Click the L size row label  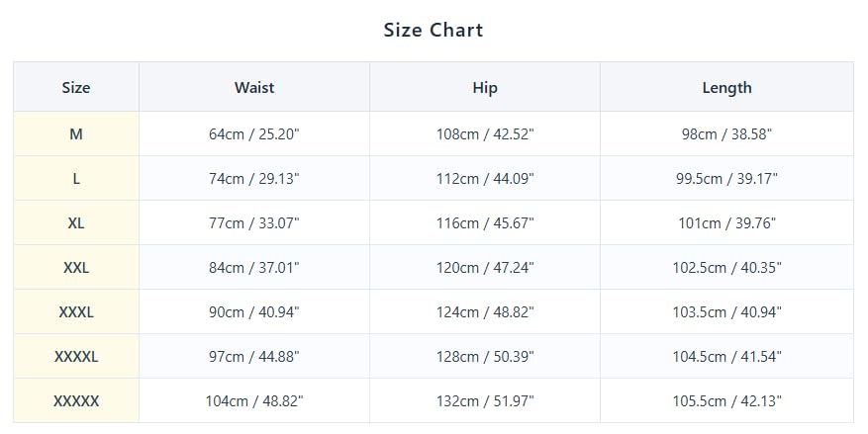[76, 179]
